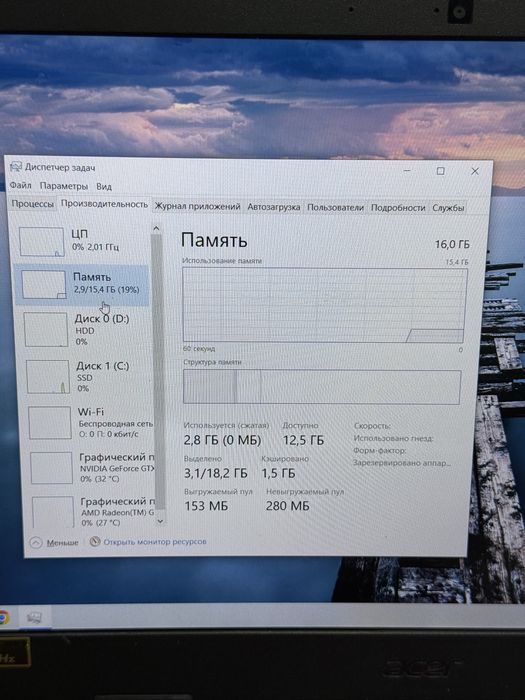The height and width of the screenshot is (700, 525).
Task: Select the Производительность tab
Action: coord(104,204)
